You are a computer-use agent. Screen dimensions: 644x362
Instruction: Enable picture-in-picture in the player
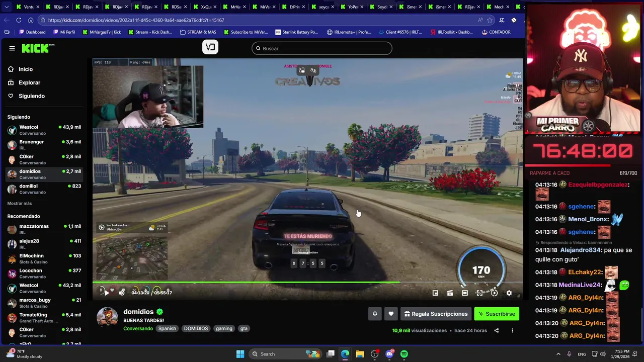click(x=435, y=293)
